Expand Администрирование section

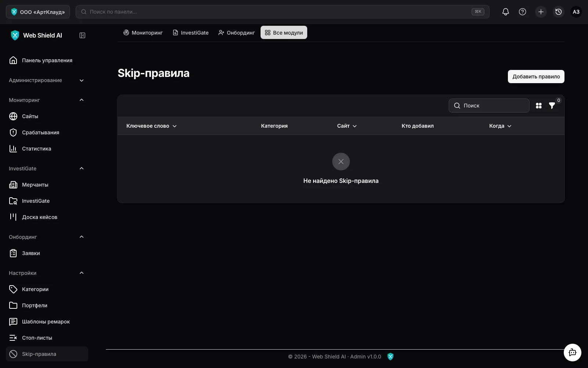pos(47,80)
